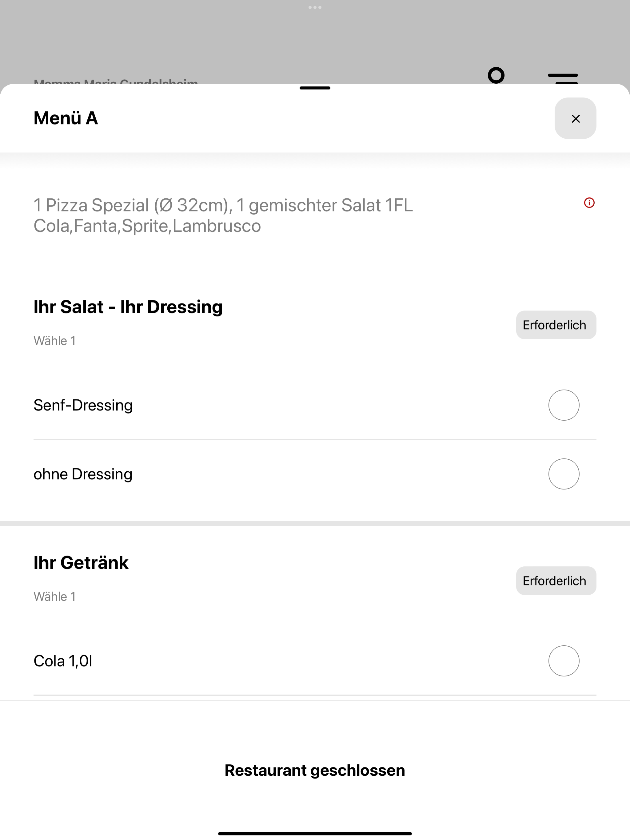Tap the Pizza Spezial menu description
This screenshot has height=840, width=630.
pyautogui.click(x=223, y=215)
